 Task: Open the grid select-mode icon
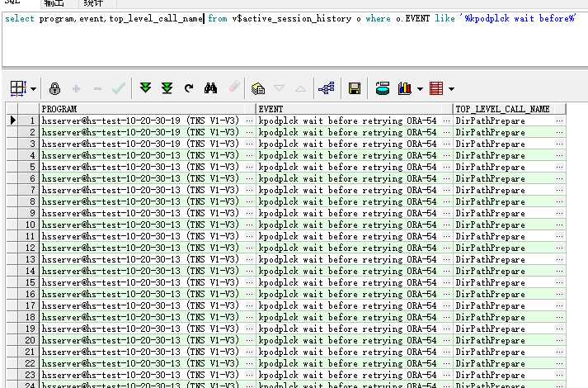(x=17, y=89)
